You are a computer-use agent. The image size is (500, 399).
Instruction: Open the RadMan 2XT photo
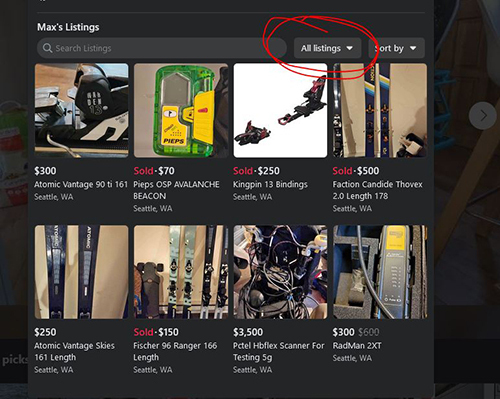[x=380, y=272]
